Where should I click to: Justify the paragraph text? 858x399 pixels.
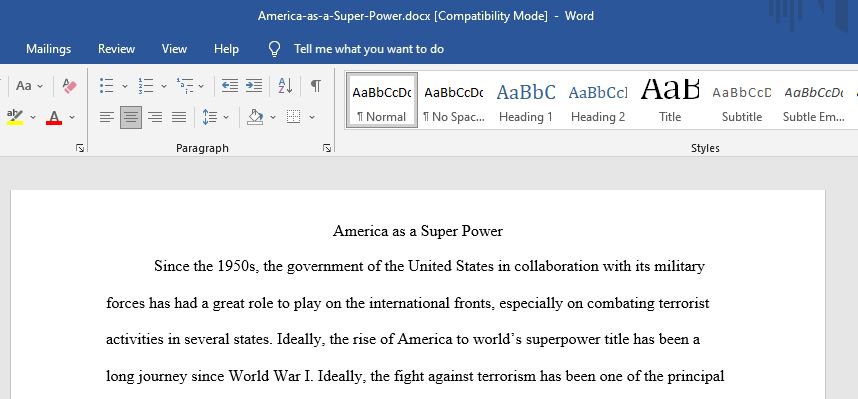[179, 117]
